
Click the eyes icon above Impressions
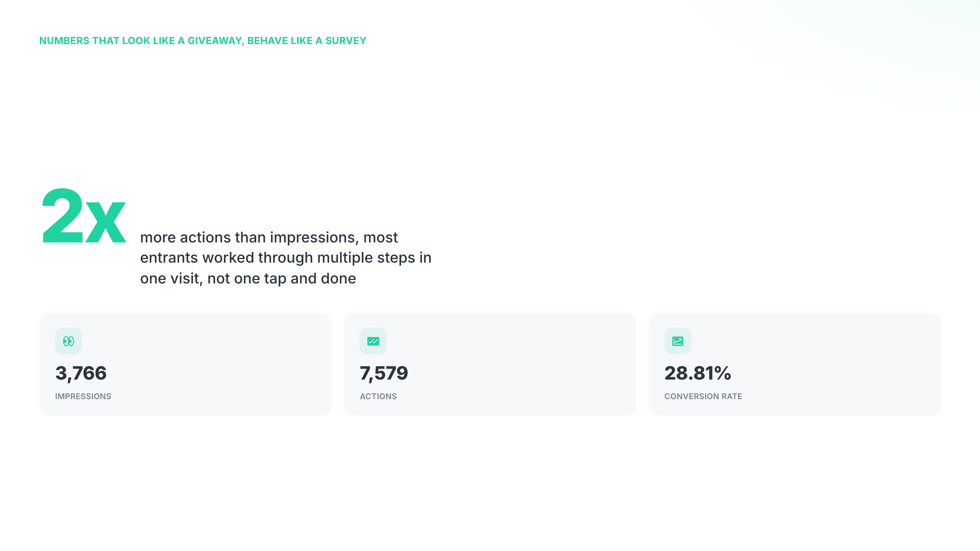[69, 341]
